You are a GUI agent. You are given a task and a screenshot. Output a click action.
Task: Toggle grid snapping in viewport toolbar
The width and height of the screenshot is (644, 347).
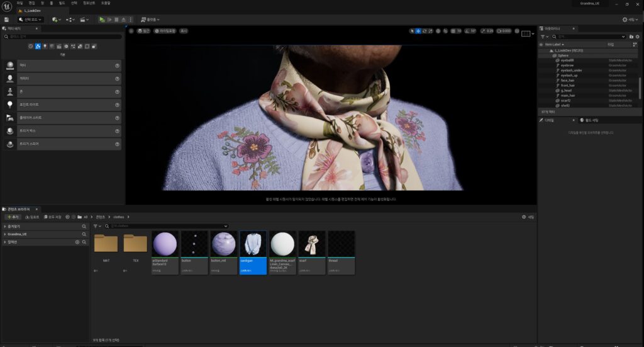pos(452,31)
